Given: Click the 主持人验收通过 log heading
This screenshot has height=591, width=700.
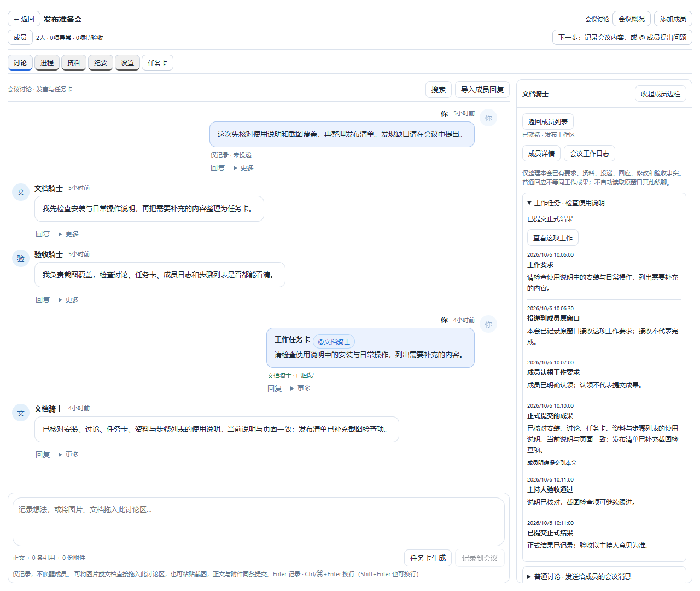Looking at the screenshot, I should [550, 490].
